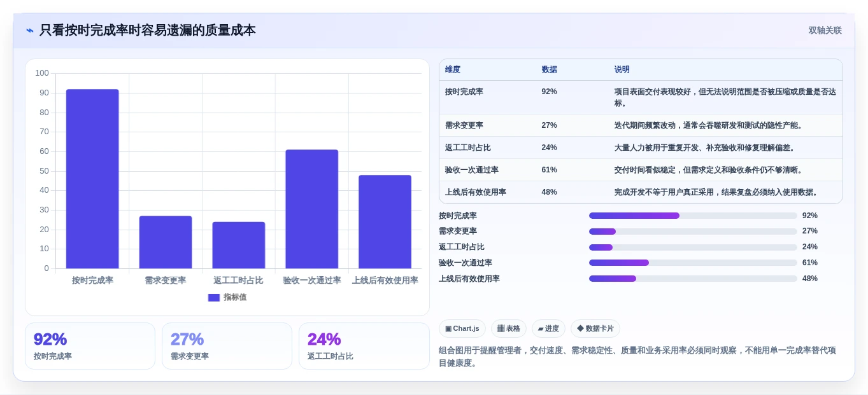Image resolution: width=868 pixels, height=395 pixels.
Task: Click table cell 验收一次通过率 in 维度 column
Action: (x=472, y=170)
